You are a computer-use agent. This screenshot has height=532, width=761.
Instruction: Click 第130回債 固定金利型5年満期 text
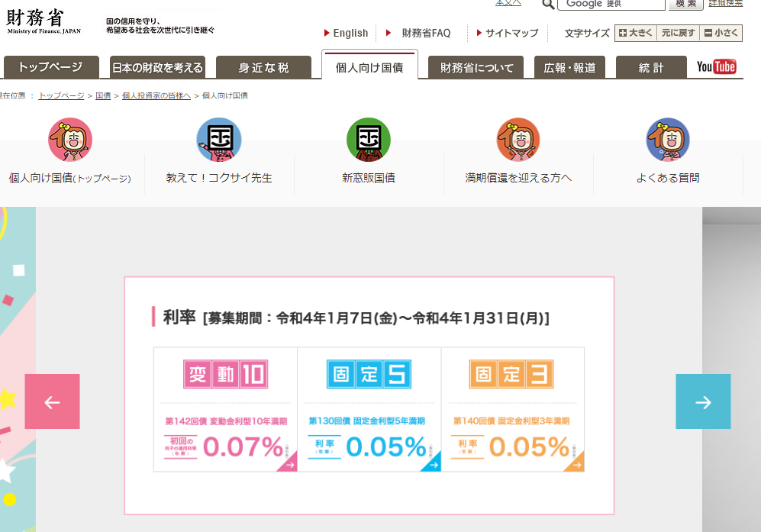tap(367, 421)
